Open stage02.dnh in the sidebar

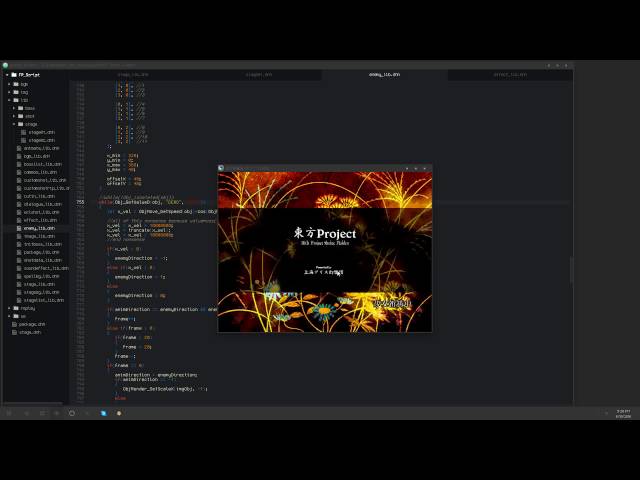42,140
